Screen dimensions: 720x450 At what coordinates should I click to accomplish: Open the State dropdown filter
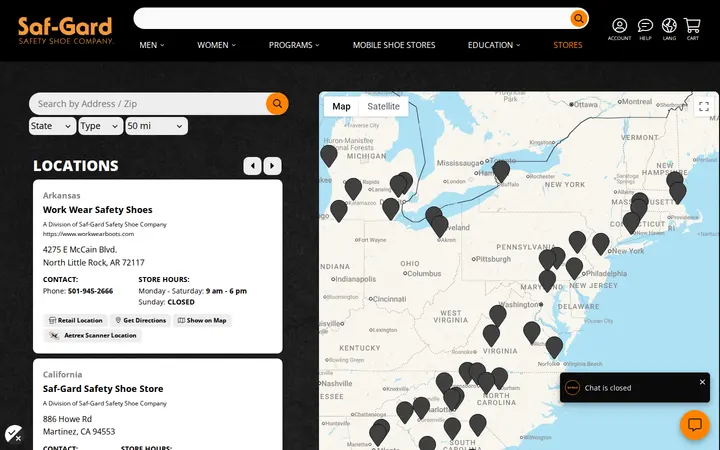(52, 126)
